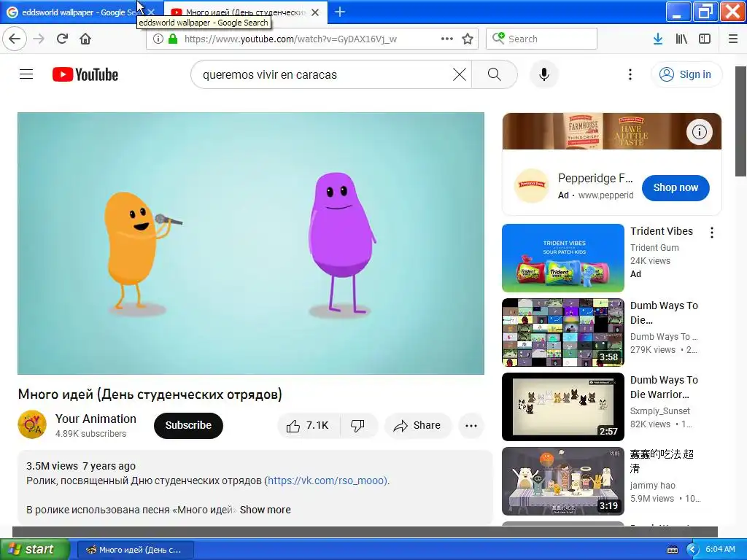The image size is (747, 560).
Task: Click the page vertical scrollbar thumb
Action: coord(741,122)
